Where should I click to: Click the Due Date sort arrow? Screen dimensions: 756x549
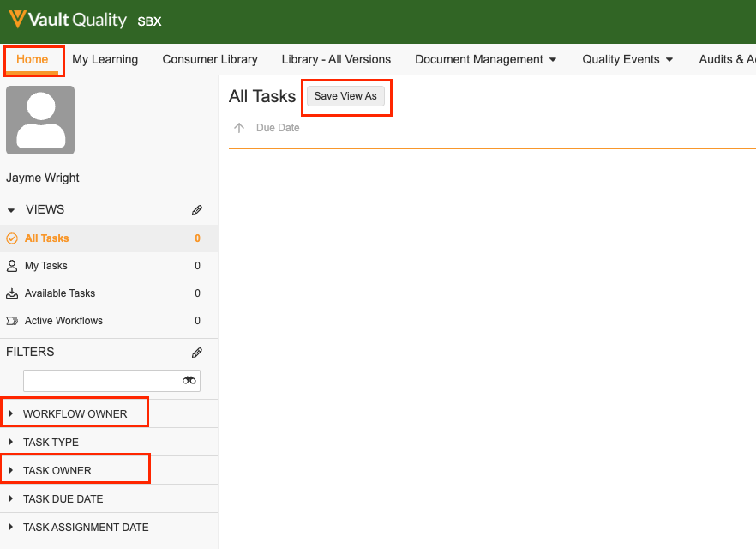click(x=239, y=128)
